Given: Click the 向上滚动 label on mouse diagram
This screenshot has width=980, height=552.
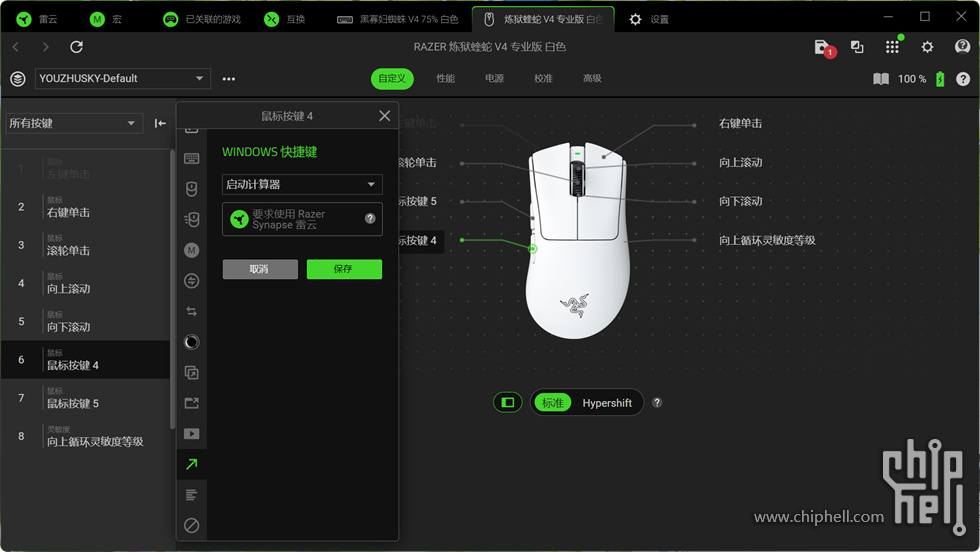Looking at the screenshot, I should [x=740, y=163].
